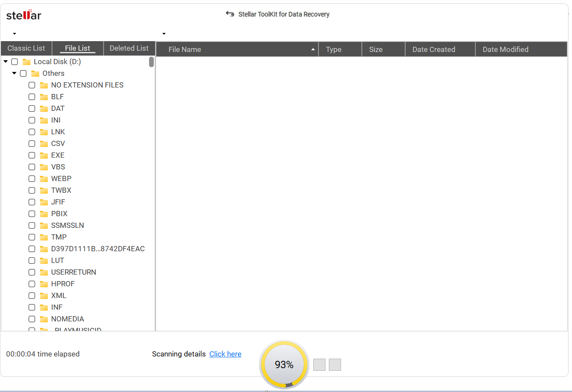Select the D397D1111B...8742DF4EAC folder name
Screen dimensions: 572x392
(x=98, y=249)
